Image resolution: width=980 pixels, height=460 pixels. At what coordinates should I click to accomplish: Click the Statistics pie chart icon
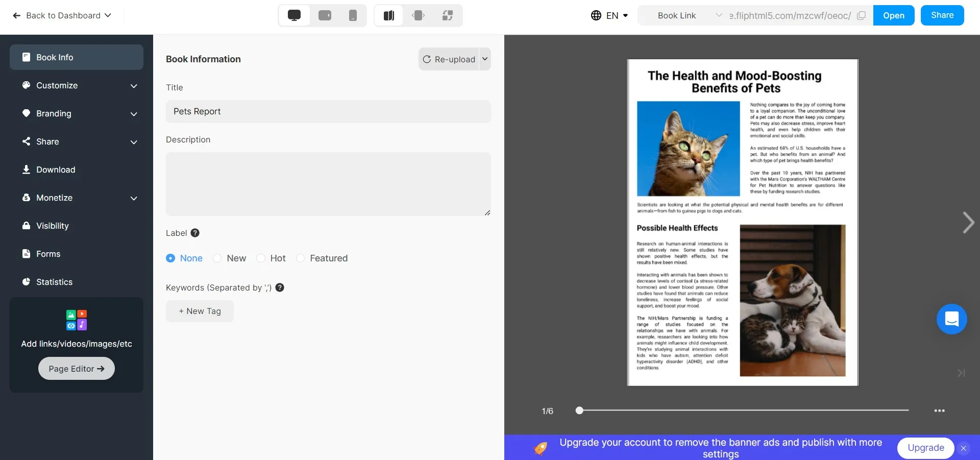(x=26, y=282)
